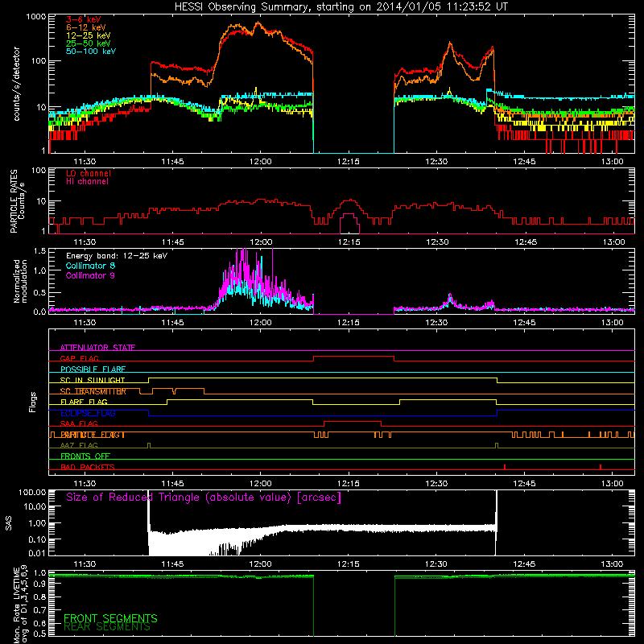Click the 'Size of Reduced Triangle' caption
The image size is (644, 644).
tap(204, 497)
